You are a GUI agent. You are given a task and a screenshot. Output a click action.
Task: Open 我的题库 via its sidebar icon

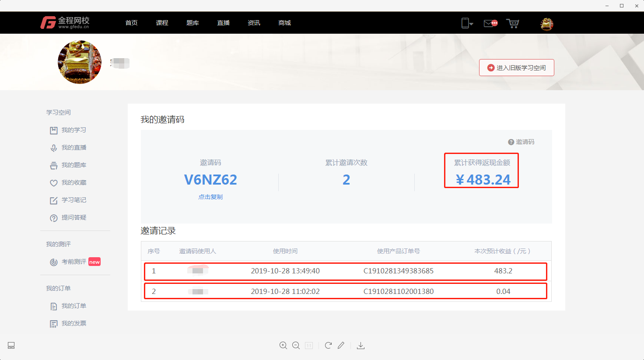54,165
